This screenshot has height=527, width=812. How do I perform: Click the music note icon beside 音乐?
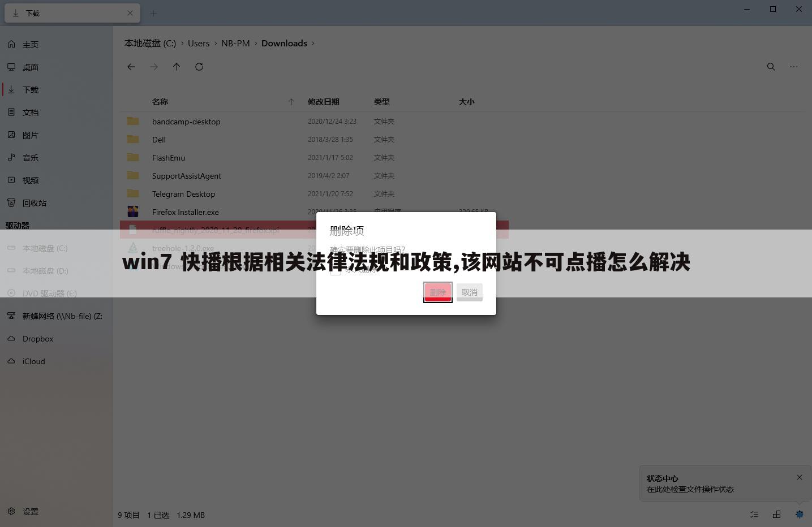point(11,157)
